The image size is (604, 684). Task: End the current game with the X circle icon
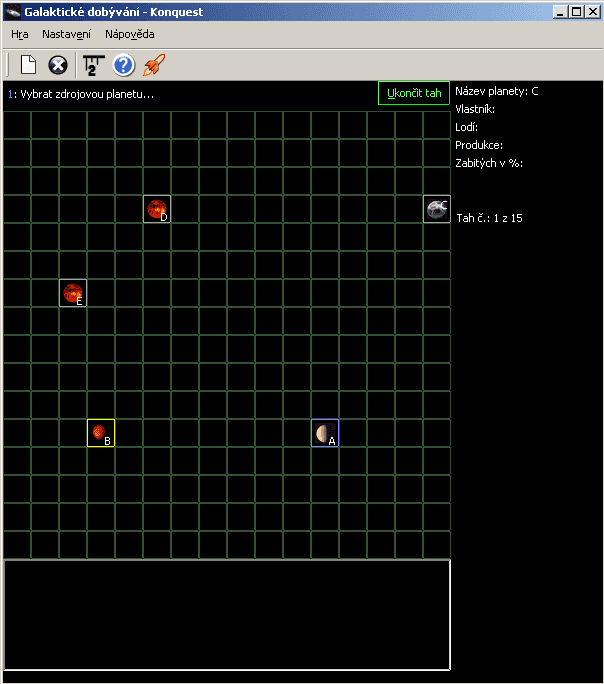click(x=58, y=65)
